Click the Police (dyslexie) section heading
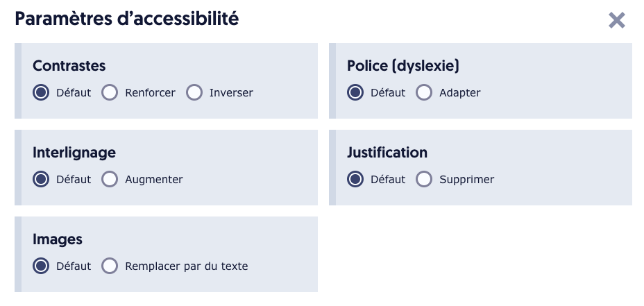This screenshot has height=306, width=644. tap(403, 66)
